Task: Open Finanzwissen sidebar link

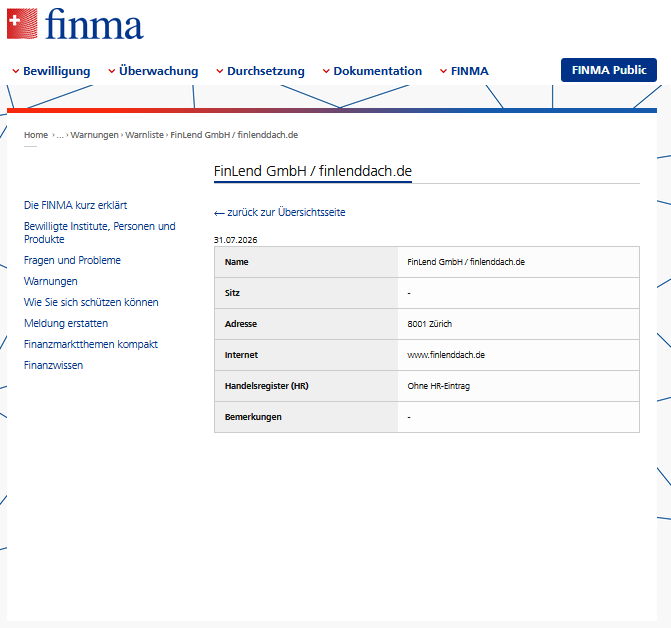Action: coord(53,365)
